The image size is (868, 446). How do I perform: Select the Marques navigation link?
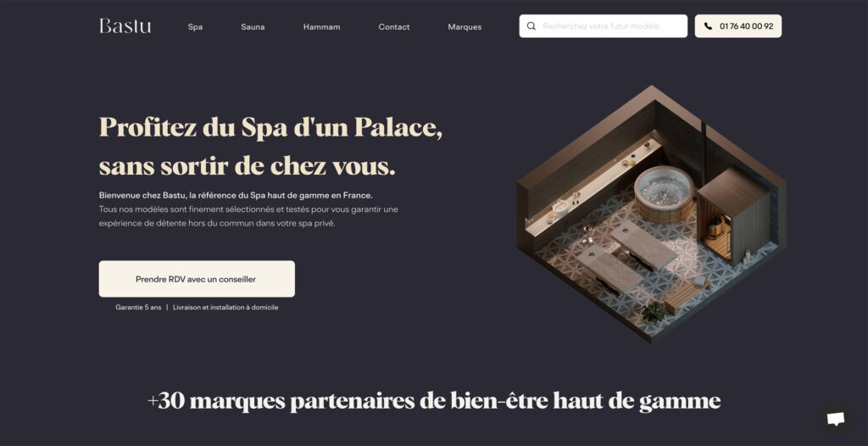click(x=465, y=26)
